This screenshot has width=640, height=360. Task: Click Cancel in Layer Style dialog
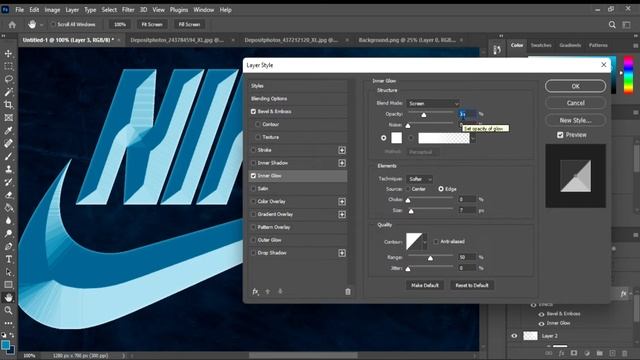click(x=576, y=103)
